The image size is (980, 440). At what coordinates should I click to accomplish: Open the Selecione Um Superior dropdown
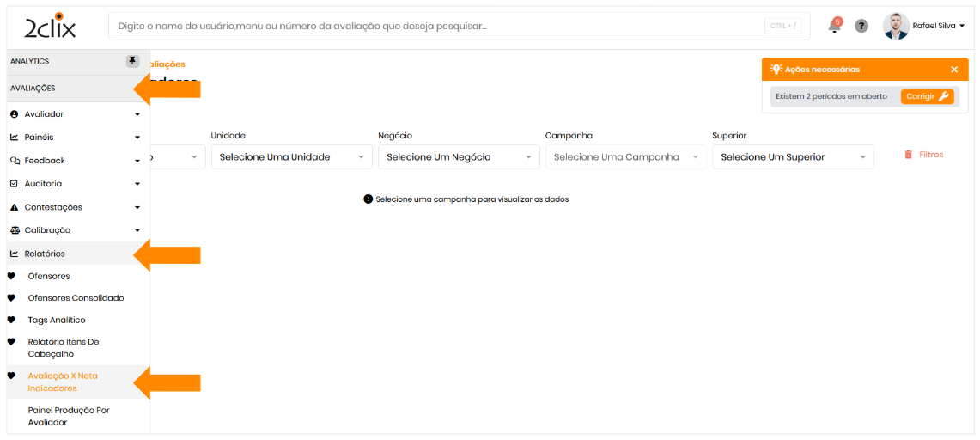click(x=793, y=157)
